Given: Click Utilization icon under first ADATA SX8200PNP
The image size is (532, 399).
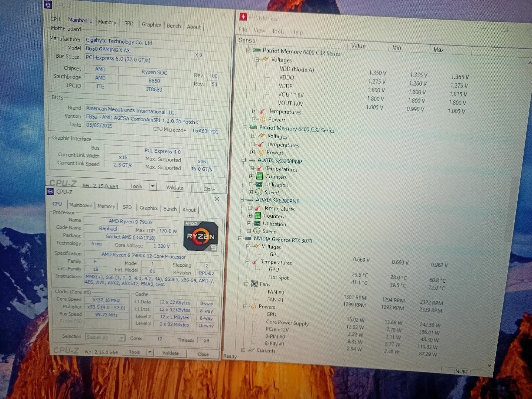Looking at the screenshot, I should (x=259, y=184).
